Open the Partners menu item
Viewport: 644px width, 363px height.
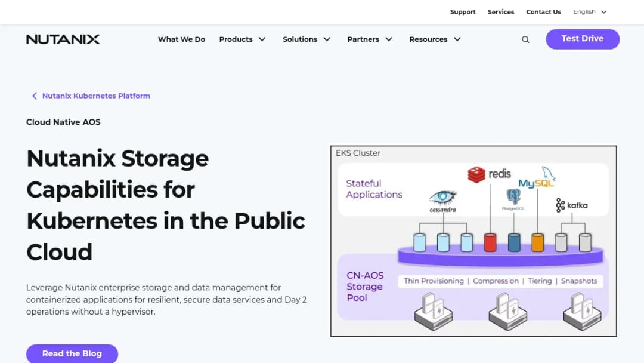coord(363,39)
